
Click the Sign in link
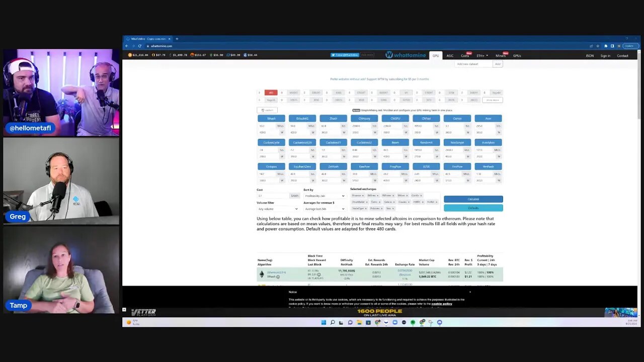pos(605,56)
